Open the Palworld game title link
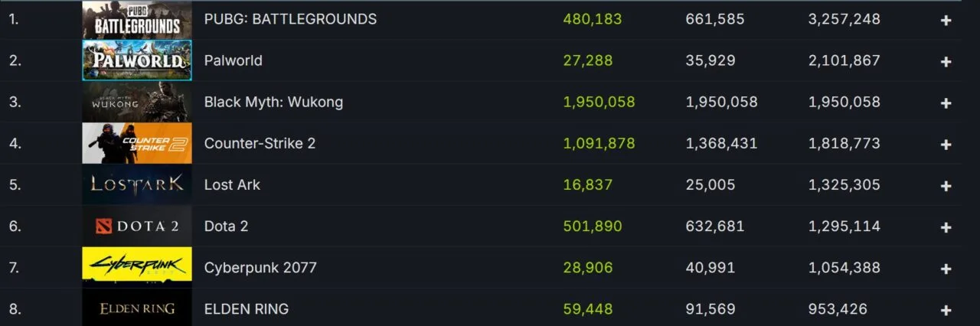 pos(233,60)
